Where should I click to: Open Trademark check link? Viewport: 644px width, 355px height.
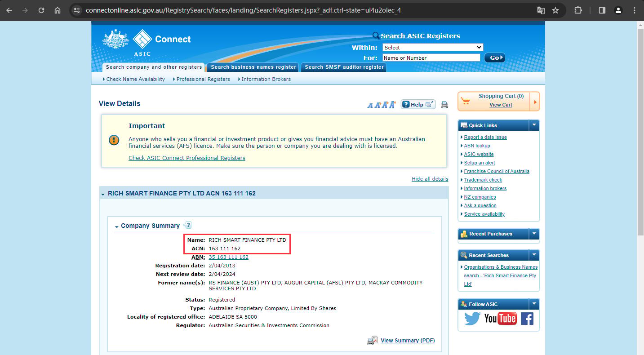[483, 180]
